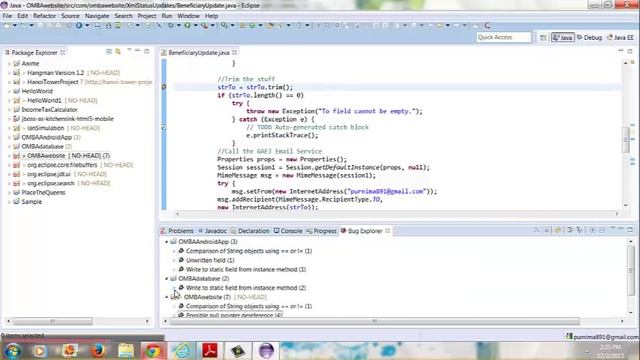The height and width of the screenshot is (360, 640).
Task: Maximize the Bug Explorer panel
Action: [630, 230]
